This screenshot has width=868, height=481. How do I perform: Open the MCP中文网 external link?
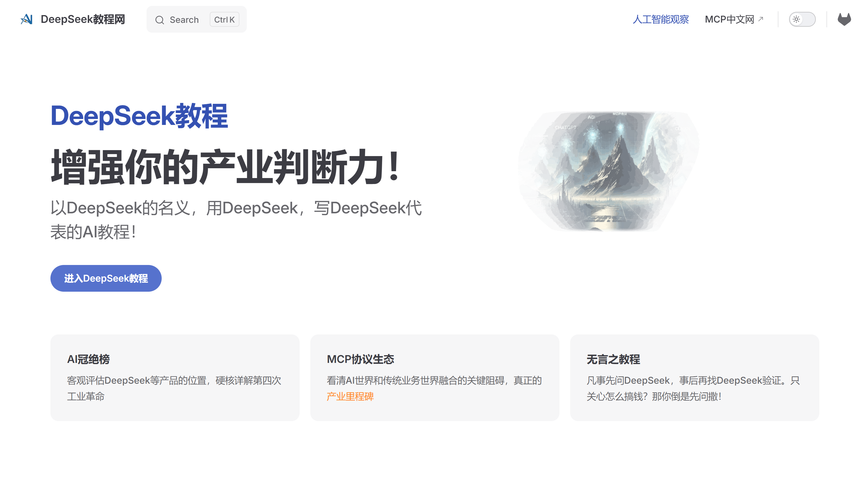pos(734,19)
